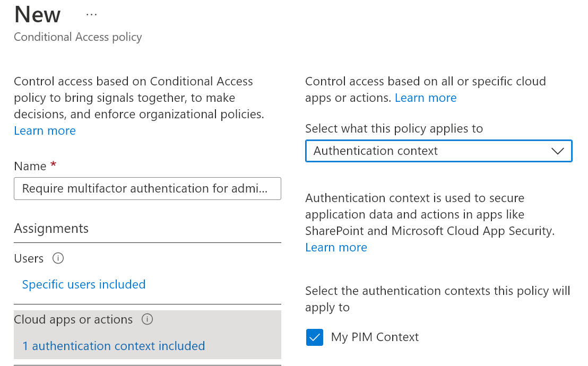The image size is (588, 366).
Task: Click the Authentication context text in the combo box
Action: pos(376,151)
